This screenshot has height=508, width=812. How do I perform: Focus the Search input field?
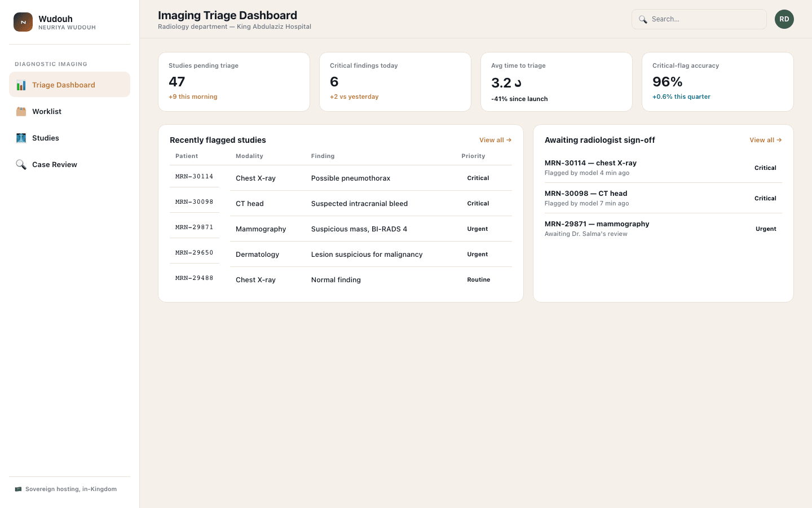[x=699, y=19]
